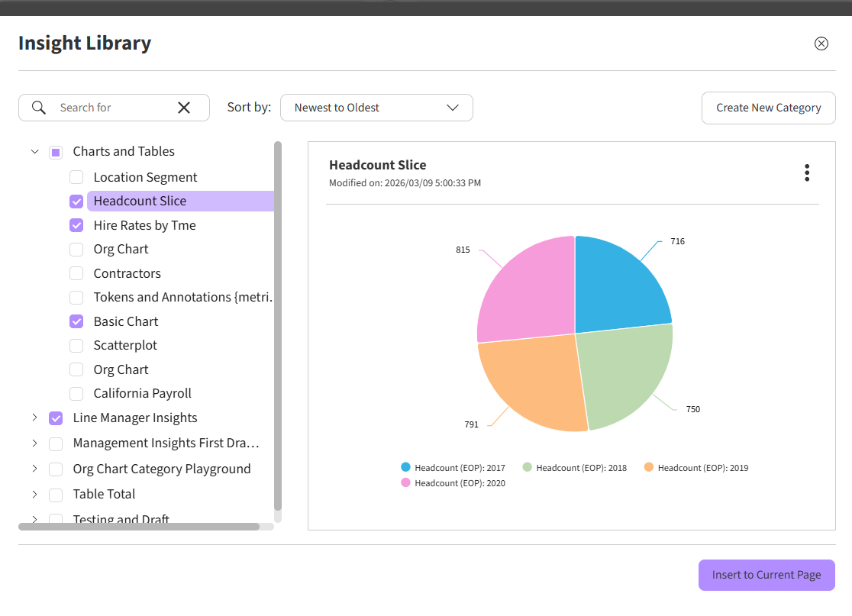This screenshot has height=616, width=852.
Task: Click the 2018 legend marker
Action: coord(528,467)
